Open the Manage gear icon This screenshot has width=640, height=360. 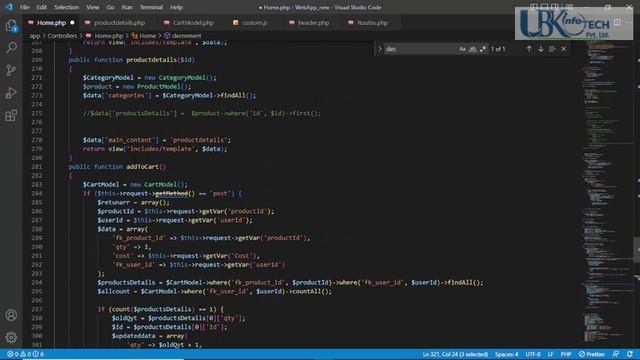pos(11,337)
